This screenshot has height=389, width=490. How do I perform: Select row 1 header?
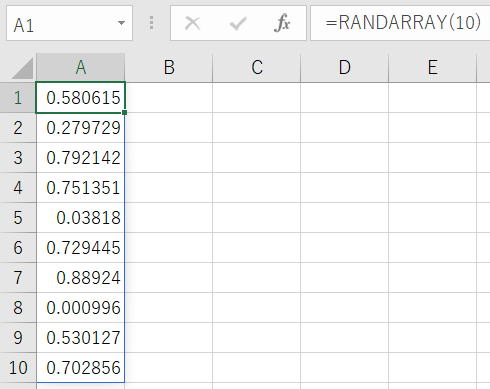pos(18,98)
